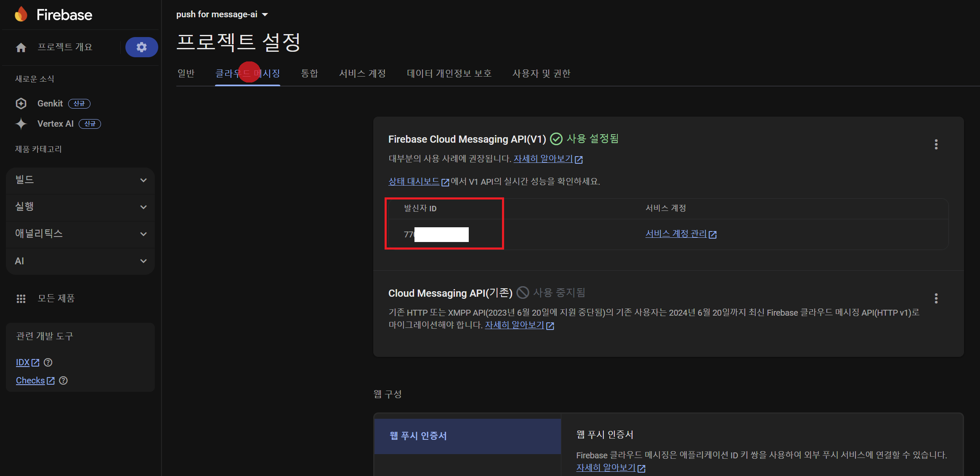Open the IDX link
Screen dimensions: 980x476
pos(27,362)
